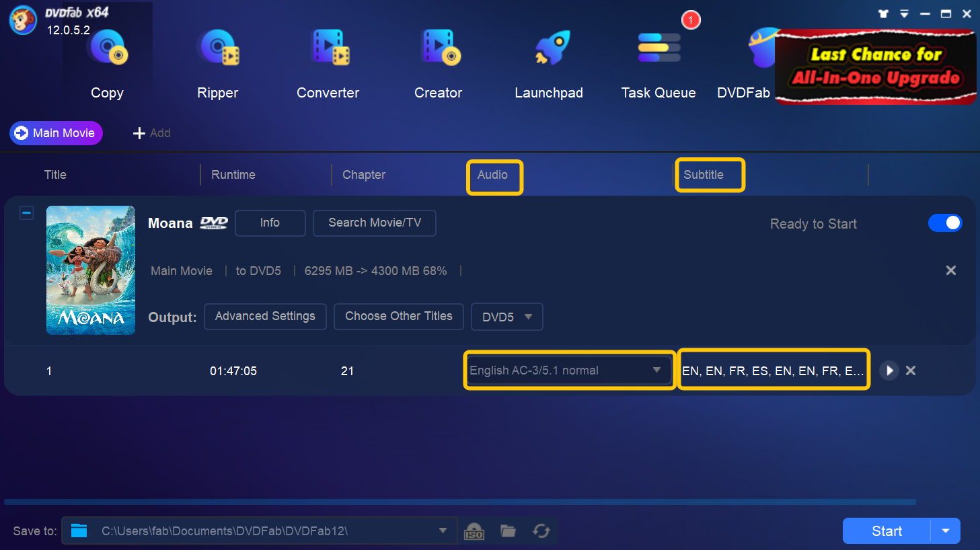The width and height of the screenshot is (980, 550).
Task: Open the Copy module
Action: tap(108, 65)
